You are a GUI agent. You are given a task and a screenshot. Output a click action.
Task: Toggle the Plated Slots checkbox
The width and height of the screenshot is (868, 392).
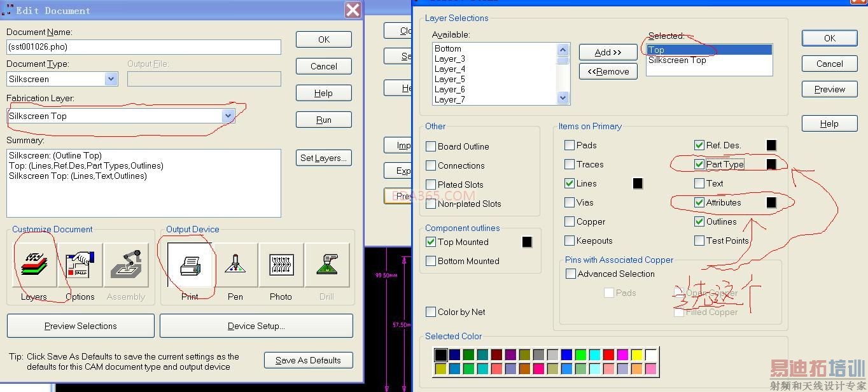point(431,185)
